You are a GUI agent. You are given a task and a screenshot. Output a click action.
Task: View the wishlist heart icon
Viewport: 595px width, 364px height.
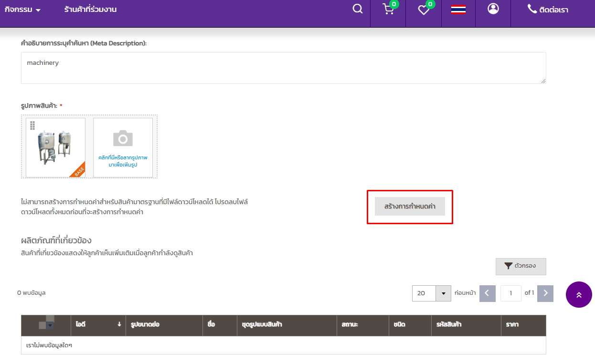424,10
